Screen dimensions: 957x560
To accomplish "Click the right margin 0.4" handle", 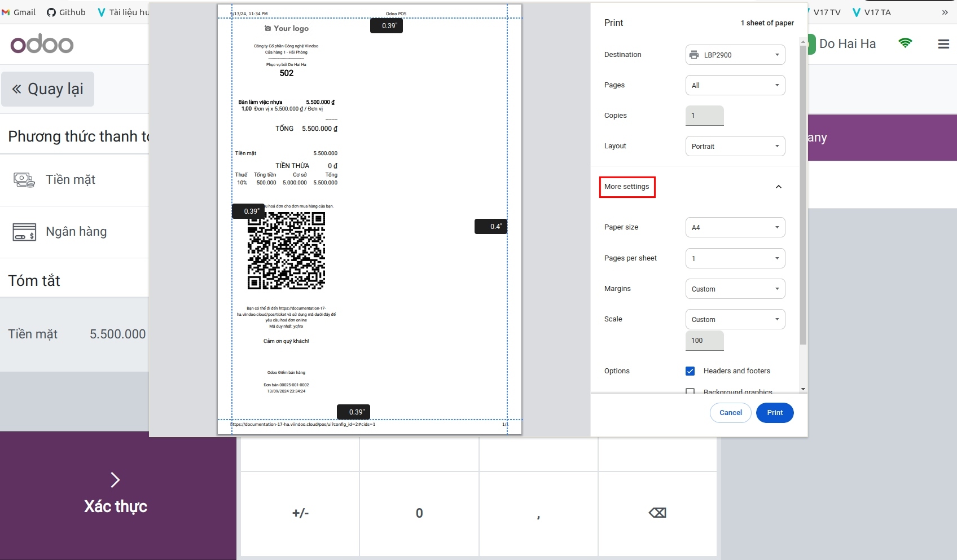I will click(x=491, y=226).
